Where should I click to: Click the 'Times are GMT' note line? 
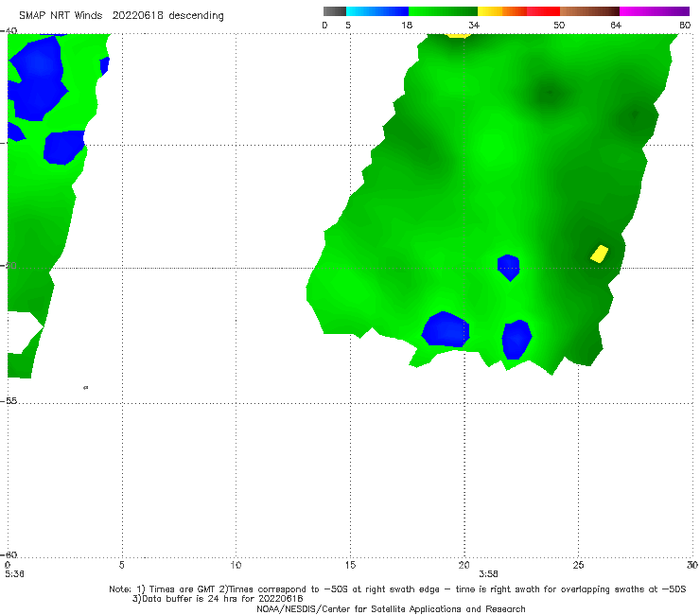point(397,589)
